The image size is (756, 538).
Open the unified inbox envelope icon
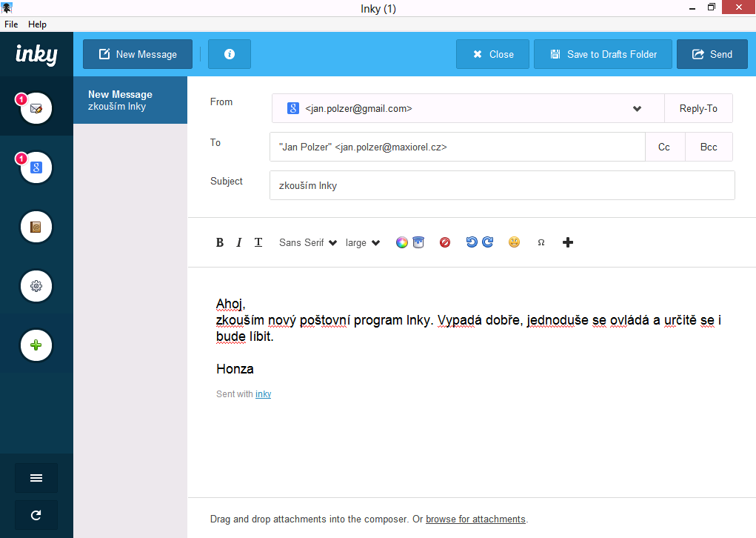coord(36,108)
